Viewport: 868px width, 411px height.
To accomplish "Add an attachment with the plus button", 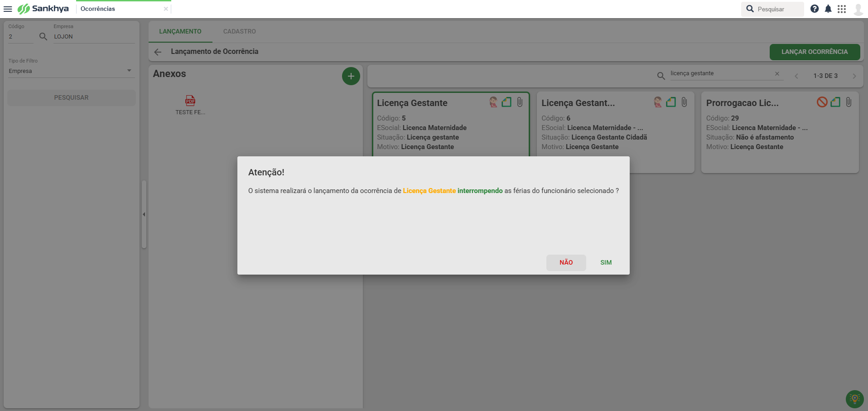I will (x=351, y=76).
